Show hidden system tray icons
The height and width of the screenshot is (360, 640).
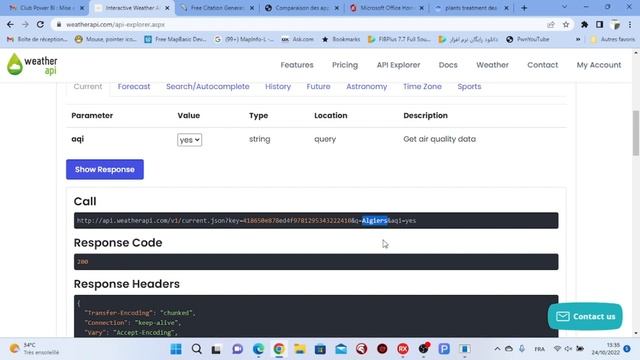pyautogui.click(x=497, y=349)
